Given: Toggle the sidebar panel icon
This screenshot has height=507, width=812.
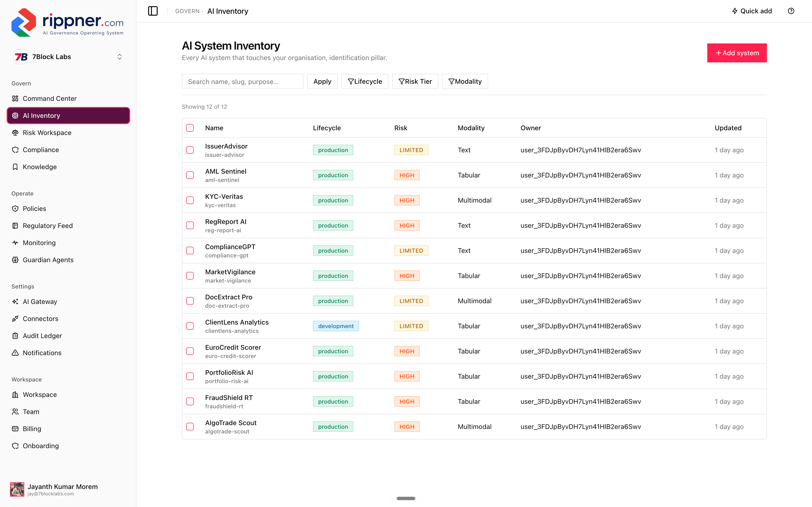Looking at the screenshot, I should click(153, 11).
